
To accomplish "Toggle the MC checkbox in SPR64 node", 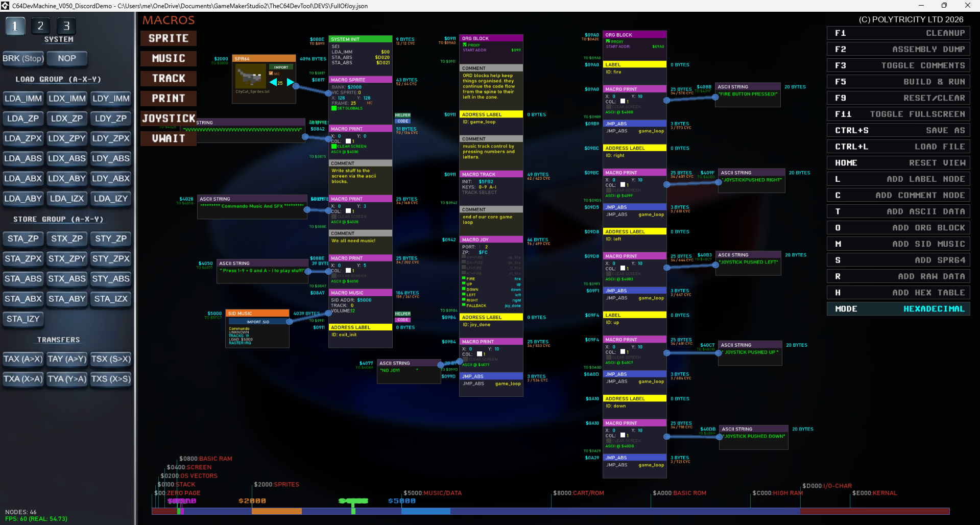I will click(271, 74).
